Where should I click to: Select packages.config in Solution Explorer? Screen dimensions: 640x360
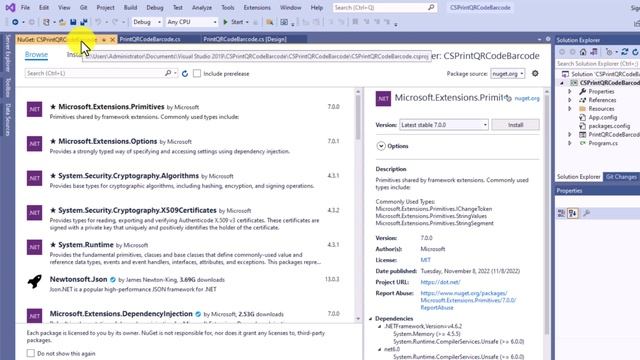tap(609, 126)
